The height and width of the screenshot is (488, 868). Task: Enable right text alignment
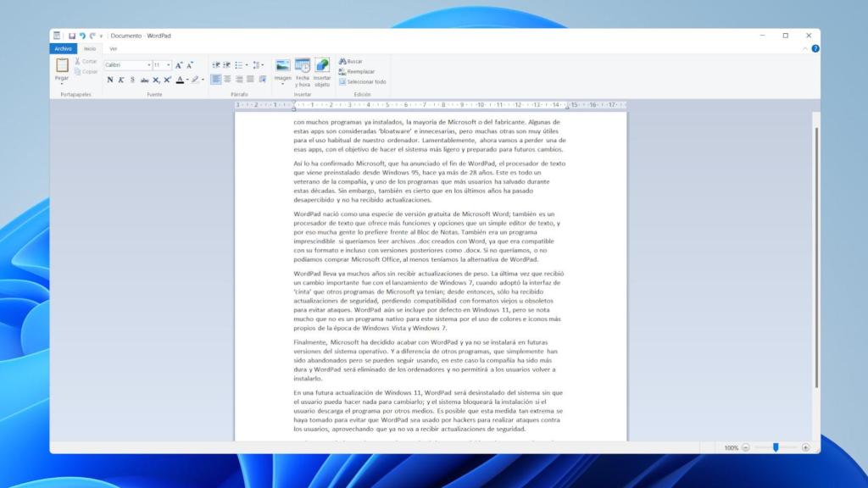click(x=239, y=79)
